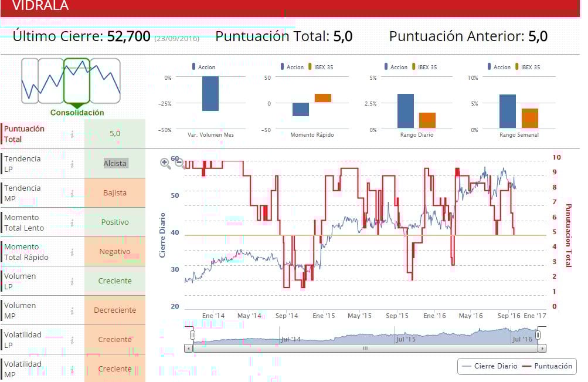Open info icon for Volumen LP
Viewport: 588px width, 382px height.
point(72,282)
